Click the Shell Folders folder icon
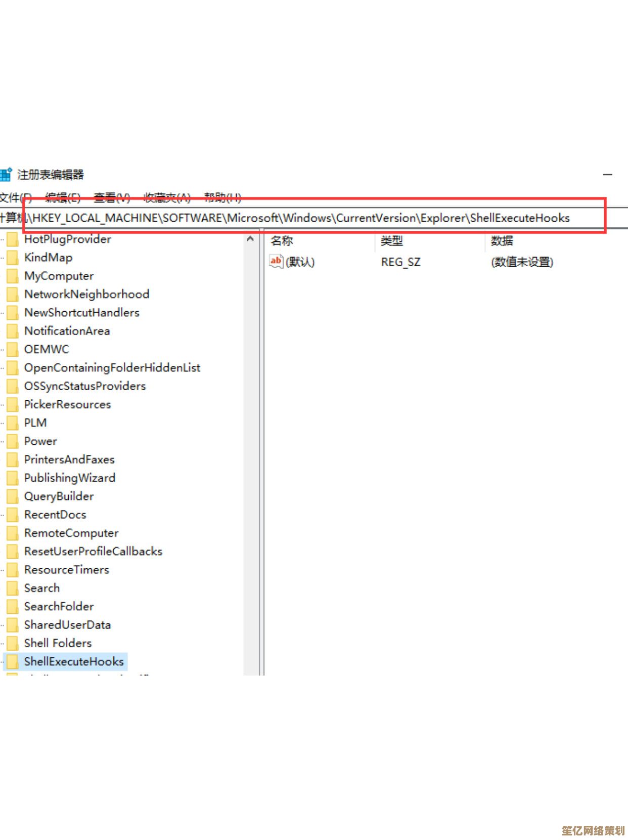Viewport: 628px width, 840px height. tap(13, 643)
